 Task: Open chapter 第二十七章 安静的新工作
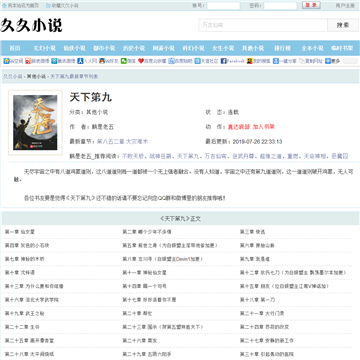click(267, 341)
